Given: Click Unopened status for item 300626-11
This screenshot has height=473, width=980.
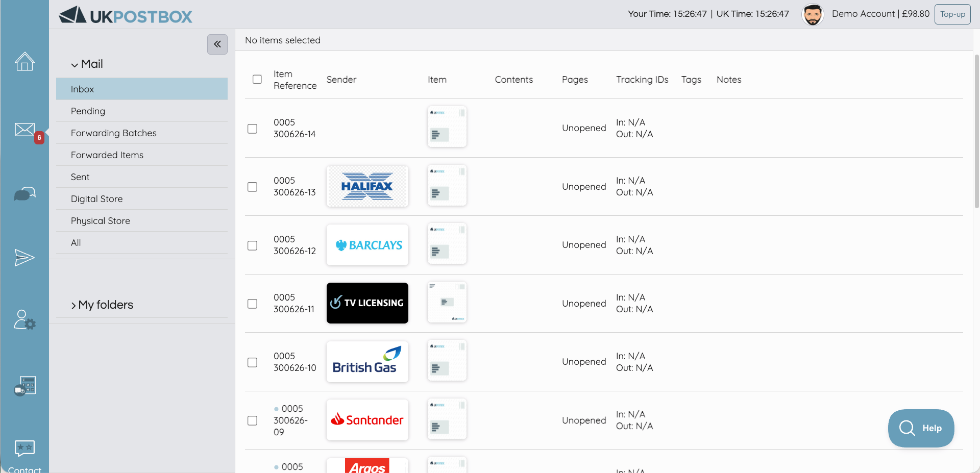Looking at the screenshot, I should (x=584, y=304).
